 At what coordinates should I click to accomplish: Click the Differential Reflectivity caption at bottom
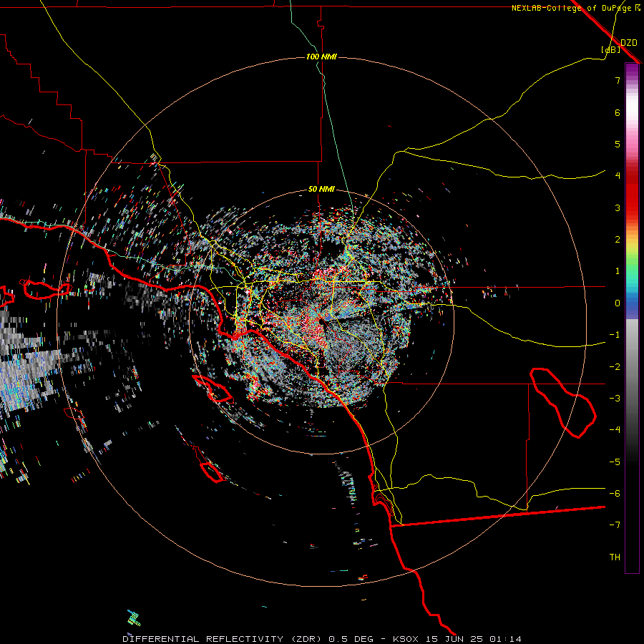tap(322, 639)
